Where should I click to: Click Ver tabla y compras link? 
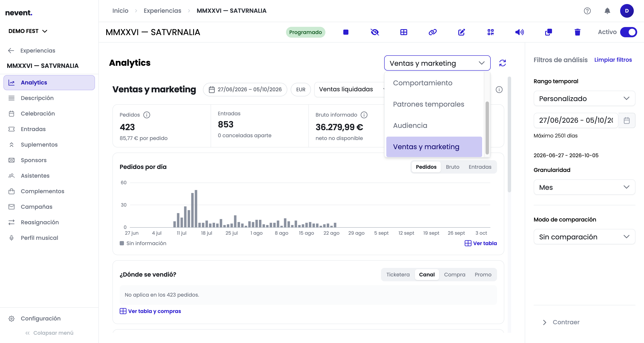coord(150,311)
